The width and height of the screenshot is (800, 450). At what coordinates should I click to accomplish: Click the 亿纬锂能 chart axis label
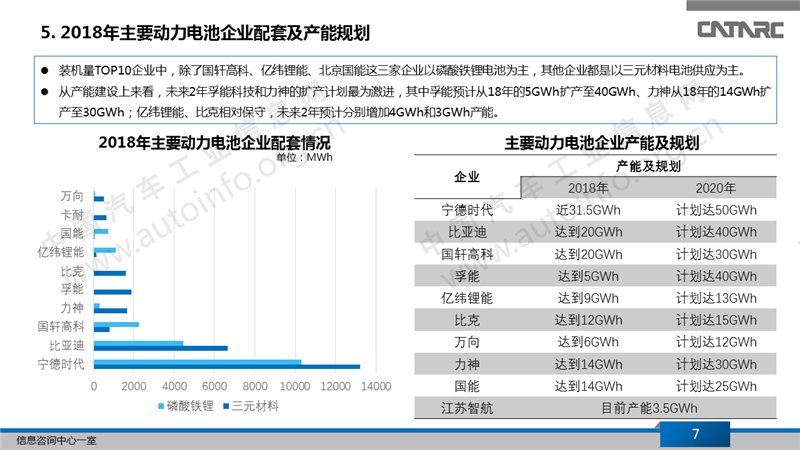tap(60, 252)
